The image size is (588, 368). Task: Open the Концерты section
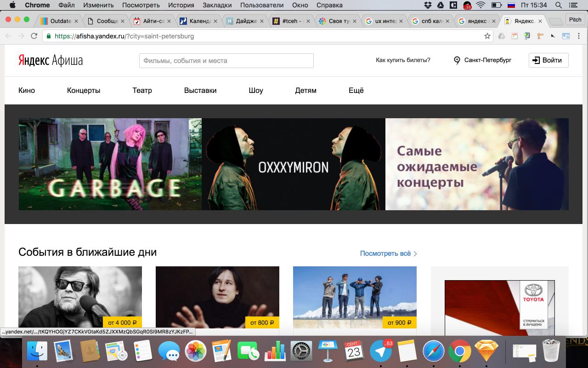[84, 91]
